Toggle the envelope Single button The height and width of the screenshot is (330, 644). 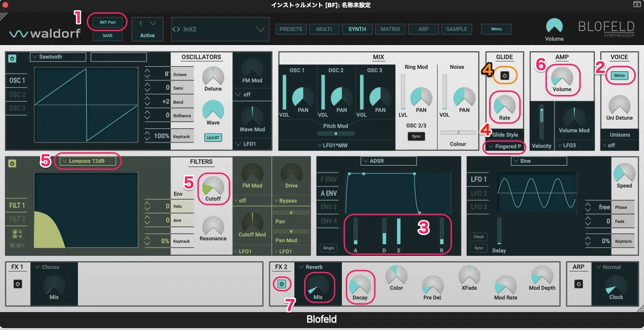point(328,248)
